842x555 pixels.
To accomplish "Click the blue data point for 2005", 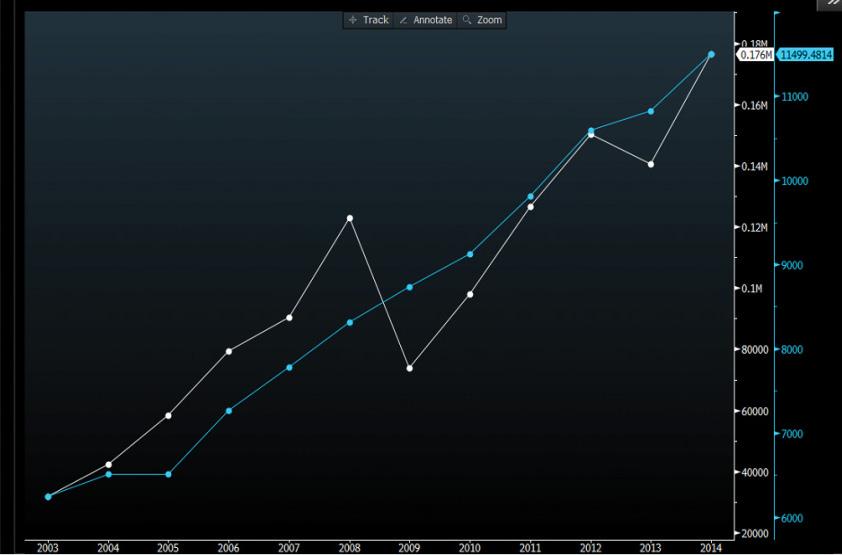I will pyautogui.click(x=168, y=474).
